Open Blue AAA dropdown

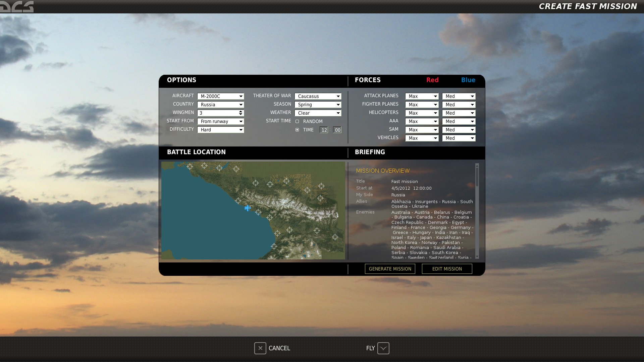coord(459,121)
